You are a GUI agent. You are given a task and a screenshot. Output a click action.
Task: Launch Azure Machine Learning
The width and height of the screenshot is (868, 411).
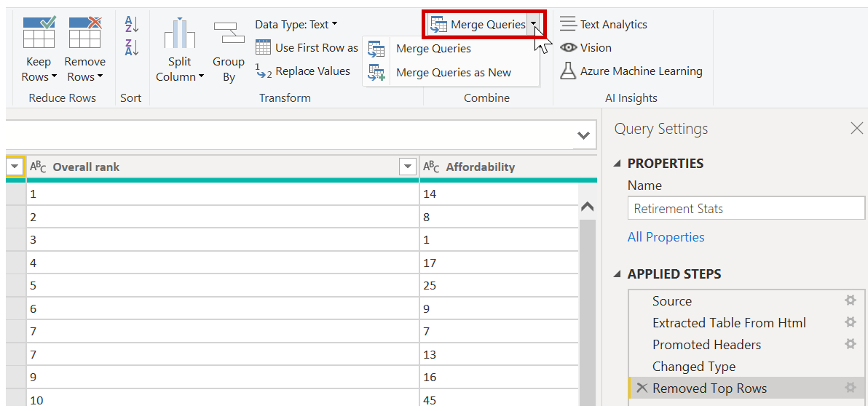pos(631,71)
